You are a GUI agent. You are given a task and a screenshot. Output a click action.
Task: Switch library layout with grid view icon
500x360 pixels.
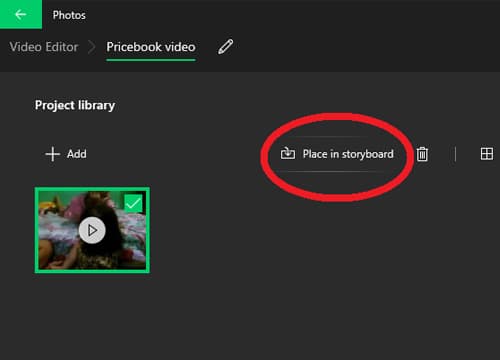(x=487, y=154)
